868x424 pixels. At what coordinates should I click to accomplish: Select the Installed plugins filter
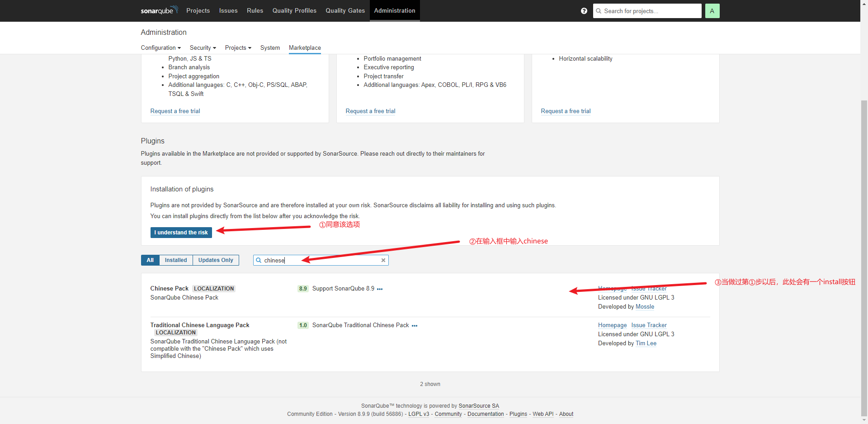[176, 260]
